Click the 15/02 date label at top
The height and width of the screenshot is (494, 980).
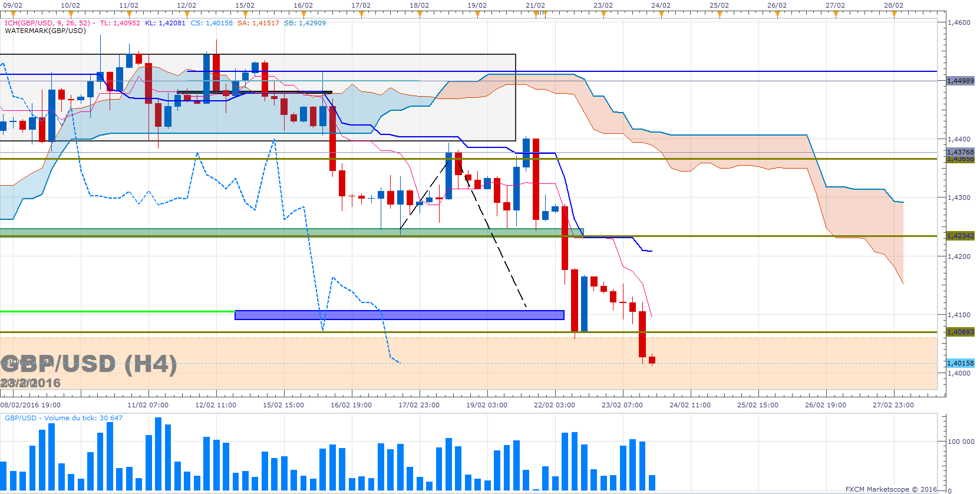245,5
